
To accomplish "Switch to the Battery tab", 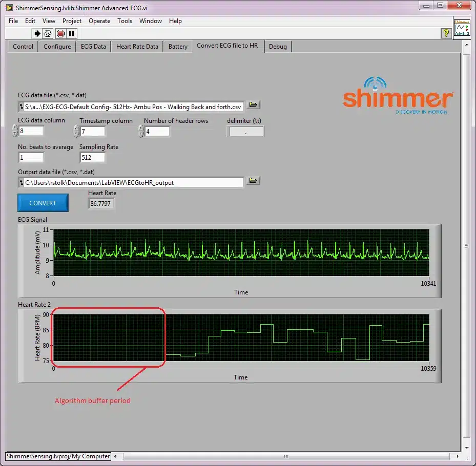I will (x=178, y=47).
